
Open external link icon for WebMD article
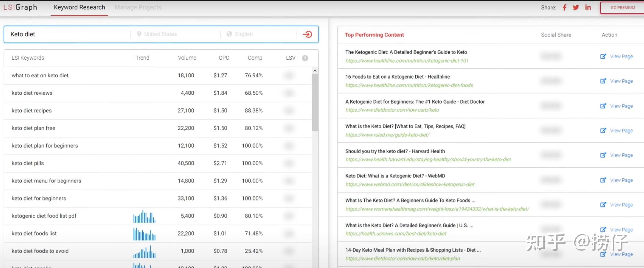(x=603, y=180)
